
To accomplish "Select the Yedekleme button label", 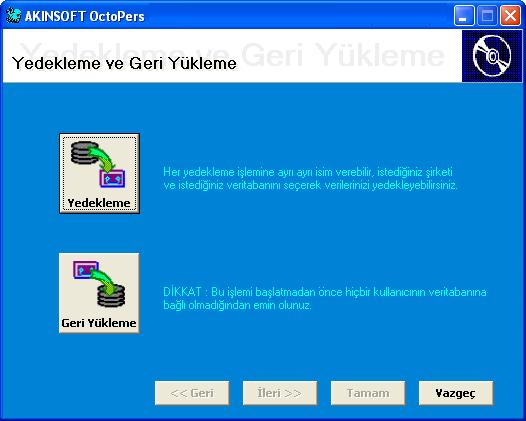I will 99,203.
